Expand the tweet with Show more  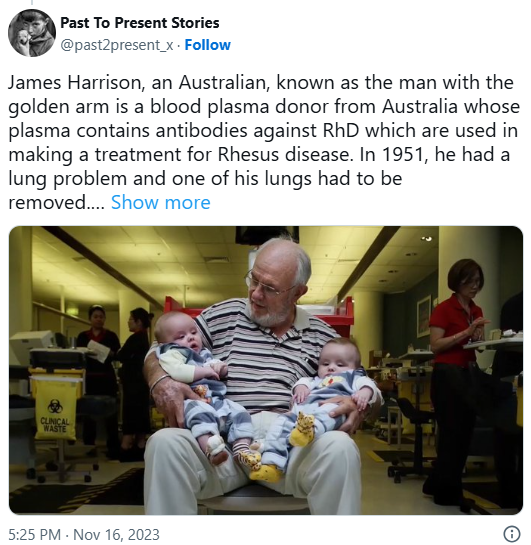tap(161, 202)
